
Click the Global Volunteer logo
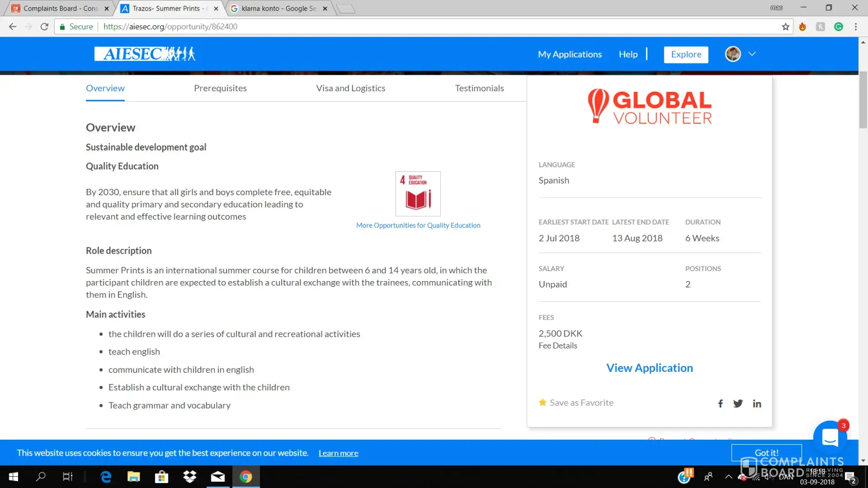[650, 106]
